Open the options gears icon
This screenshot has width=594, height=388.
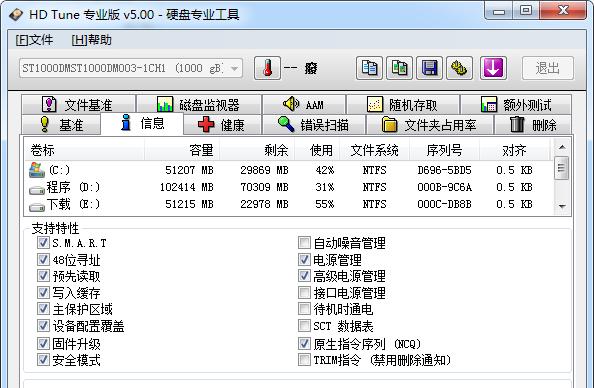459,68
